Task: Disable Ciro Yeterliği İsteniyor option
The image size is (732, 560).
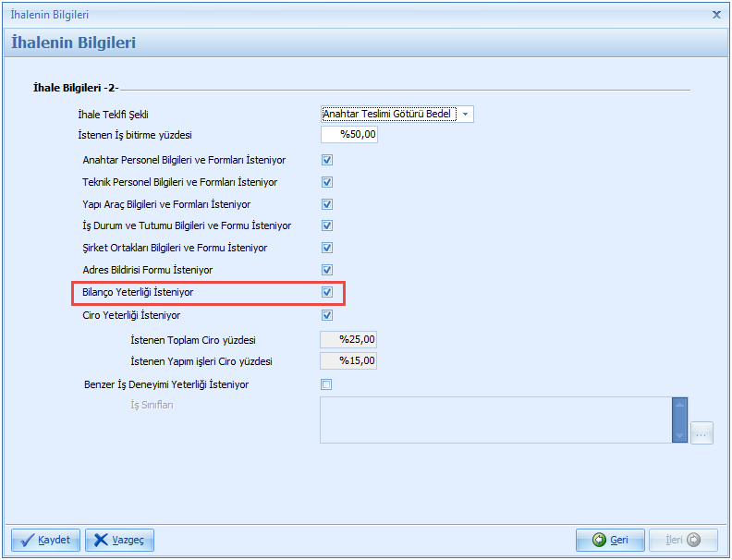Action: pyautogui.click(x=327, y=315)
